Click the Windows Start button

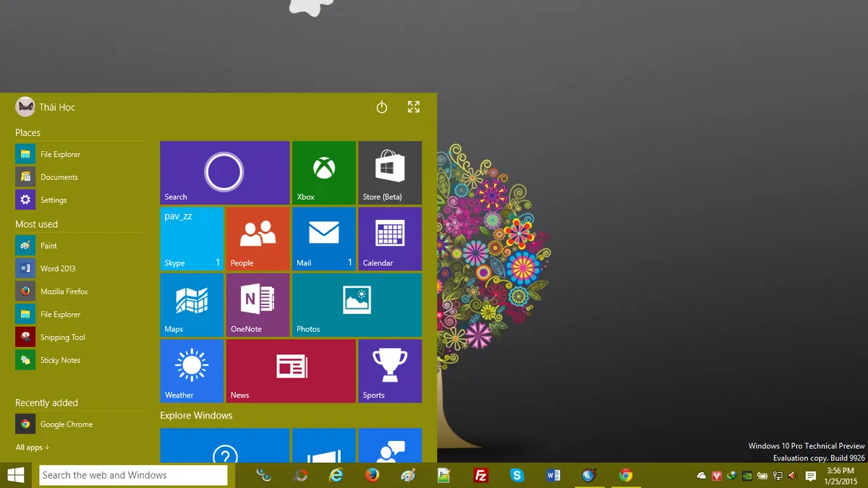click(x=16, y=475)
